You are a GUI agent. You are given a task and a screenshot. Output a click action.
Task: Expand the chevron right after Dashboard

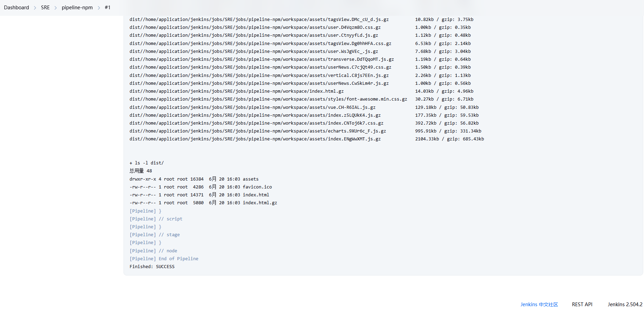[x=35, y=8]
